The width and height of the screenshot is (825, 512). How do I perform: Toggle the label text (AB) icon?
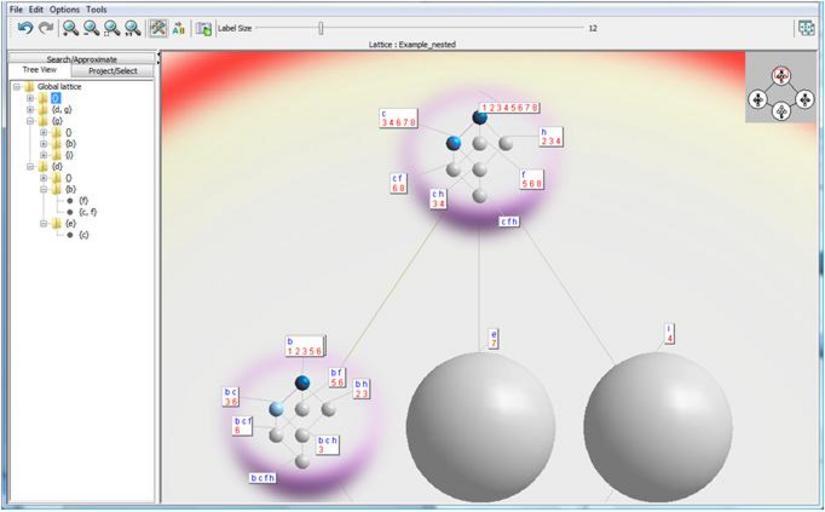tap(179, 28)
